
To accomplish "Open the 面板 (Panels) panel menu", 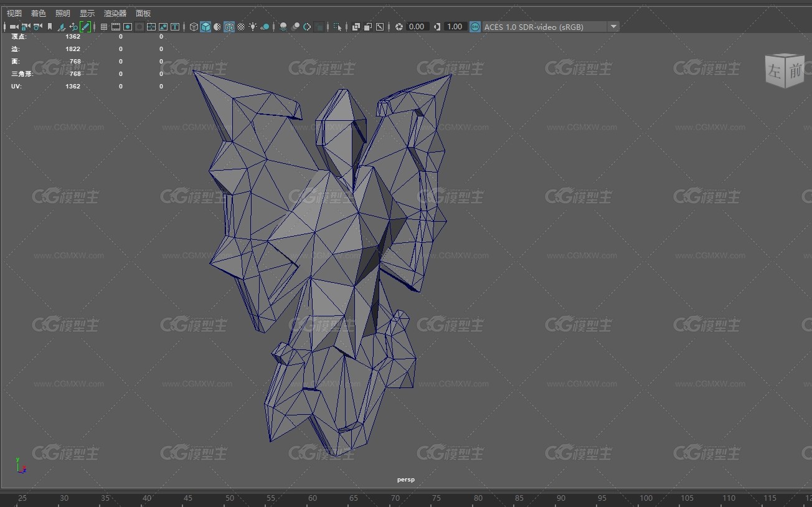I will click(x=143, y=13).
